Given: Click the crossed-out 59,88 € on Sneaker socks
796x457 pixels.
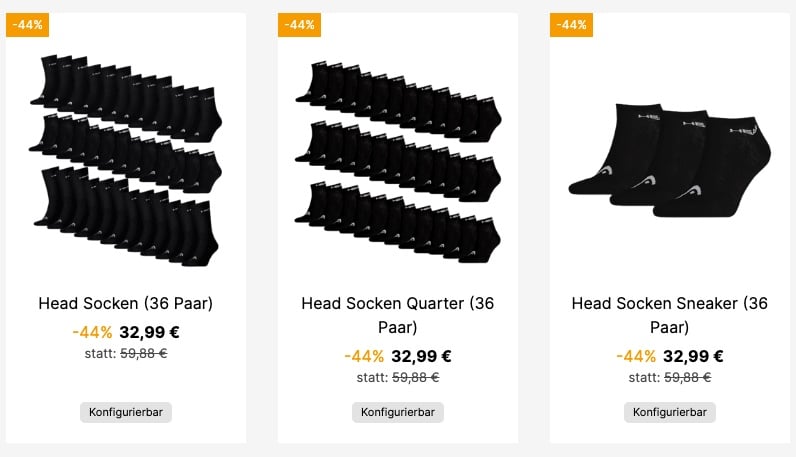Looking at the screenshot, I should 687,377.
